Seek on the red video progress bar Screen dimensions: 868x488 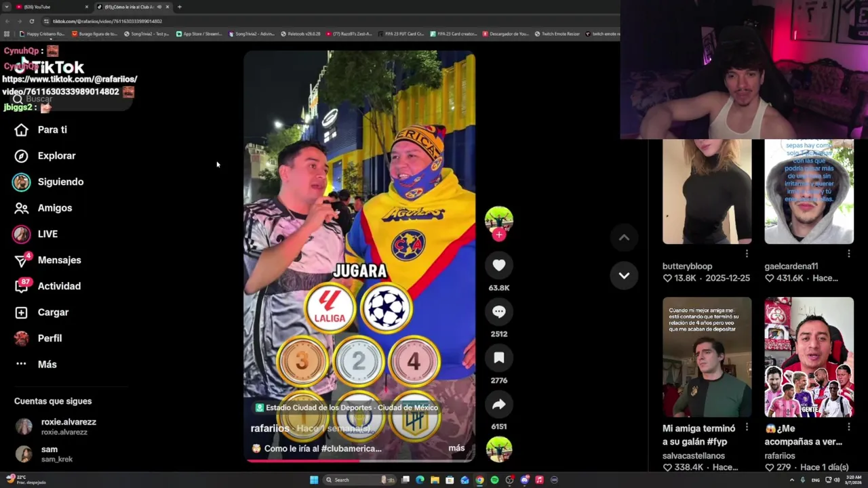click(359, 461)
